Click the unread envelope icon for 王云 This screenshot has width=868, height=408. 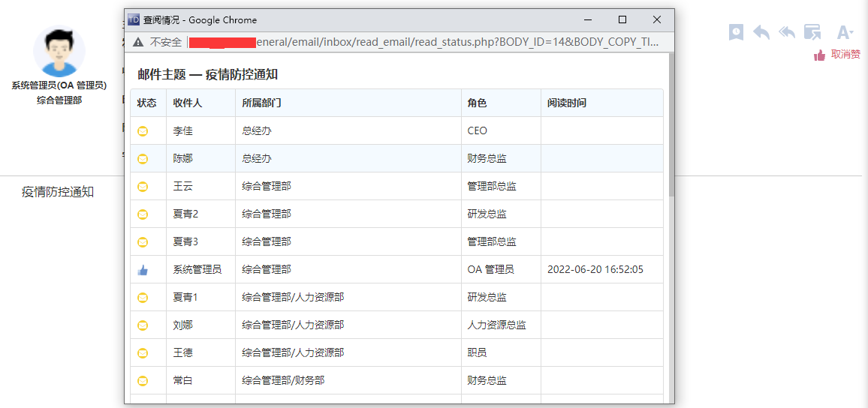coord(143,187)
